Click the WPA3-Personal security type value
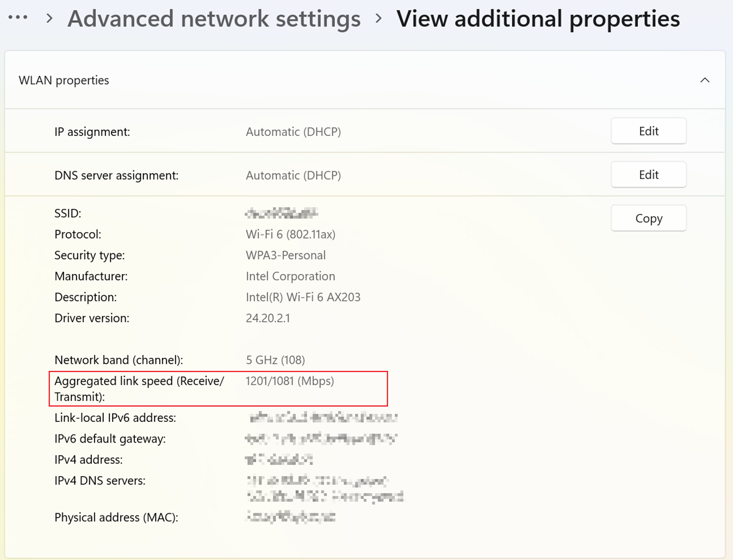 285,255
